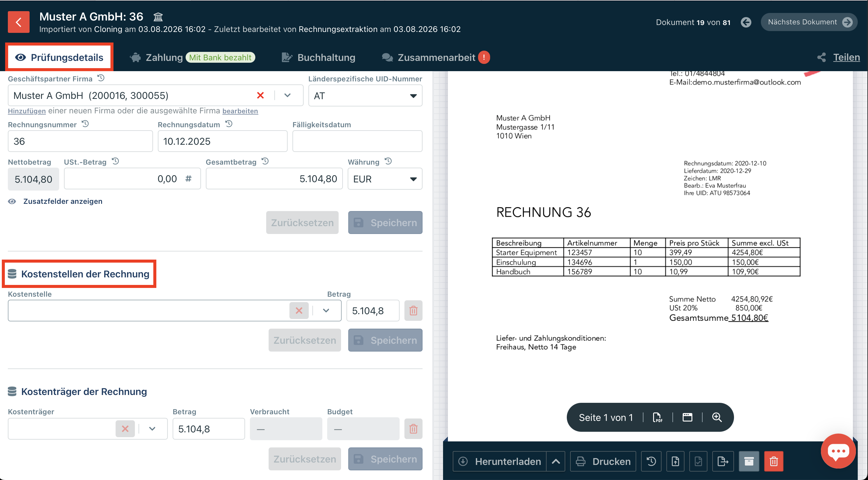868x480 pixels.
Task: Switch to the Prüfungsdetails tab
Action: 60,57
